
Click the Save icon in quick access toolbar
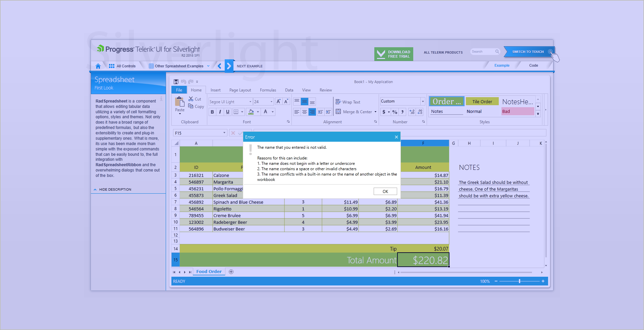[x=176, y=82]
